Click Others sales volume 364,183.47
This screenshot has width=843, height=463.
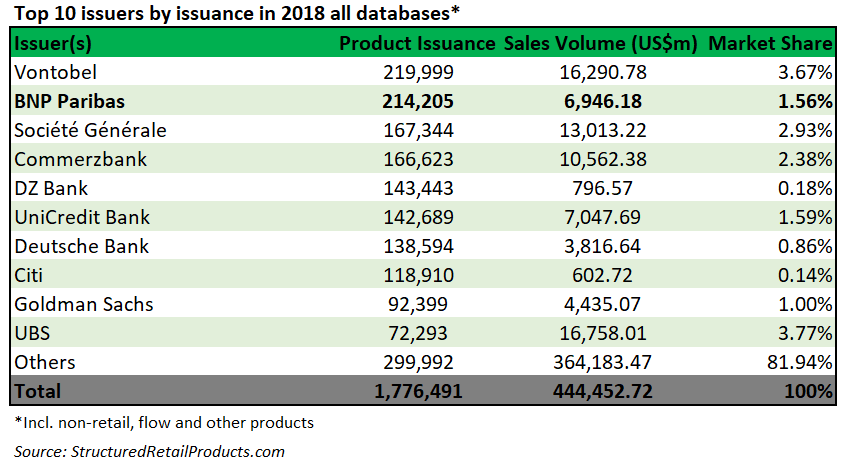[603, 363]
